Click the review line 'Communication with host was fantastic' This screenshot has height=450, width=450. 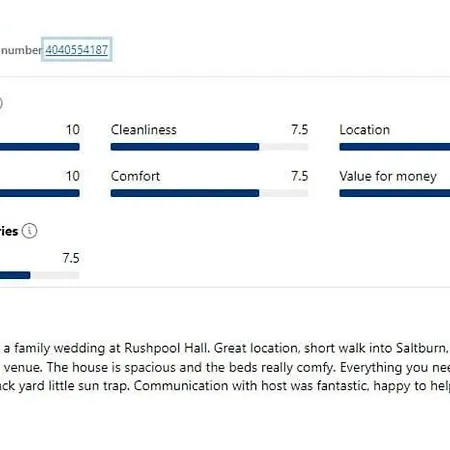pyautogui.click(x=225, y=386)
